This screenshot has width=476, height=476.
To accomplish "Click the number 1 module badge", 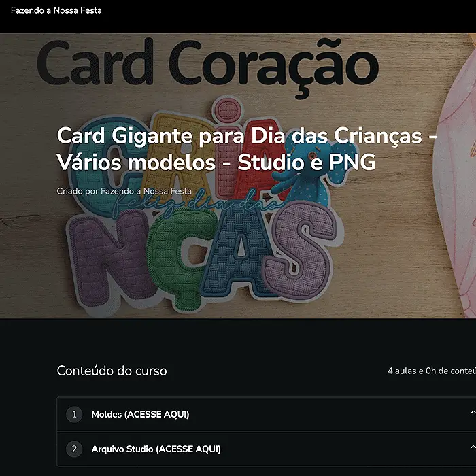I will pyautogui.click(x=74, y=414).
